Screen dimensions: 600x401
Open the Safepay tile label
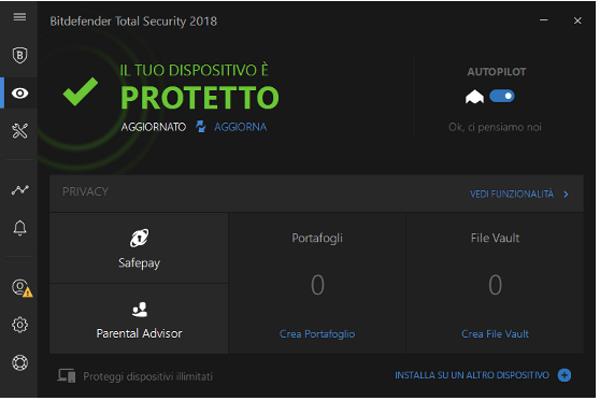tap(139, 263)
